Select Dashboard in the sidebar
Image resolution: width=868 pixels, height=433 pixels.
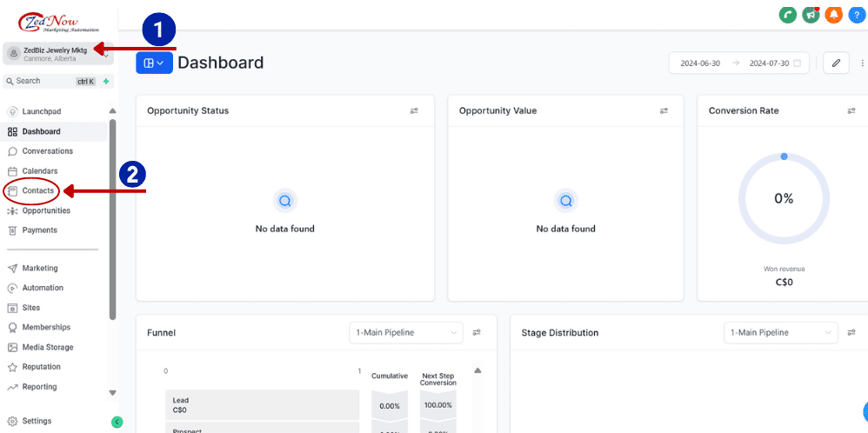tap(42, 132)
